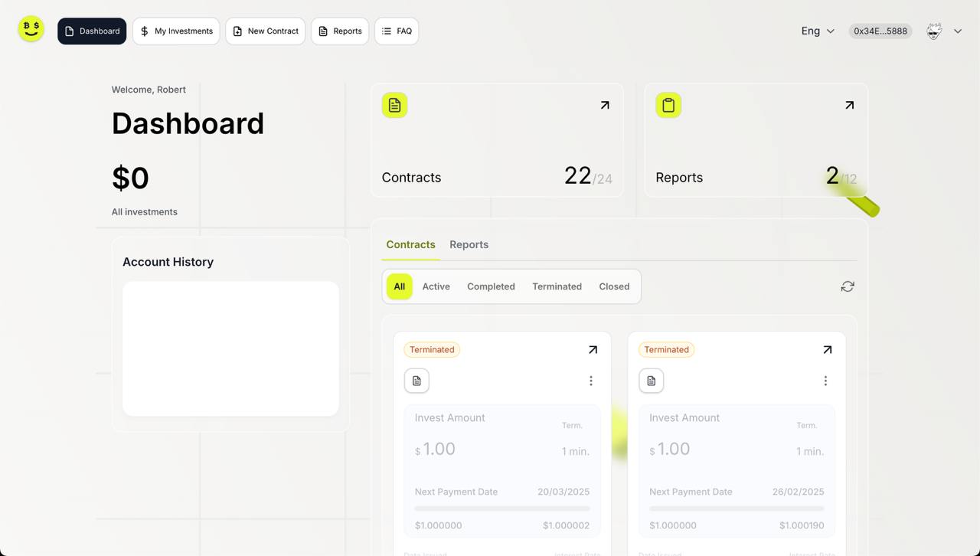The width and height of the screenshot is (980, 556).
Task: Click the profile avatar icon near the wallet address
Action: click(934, 31)
